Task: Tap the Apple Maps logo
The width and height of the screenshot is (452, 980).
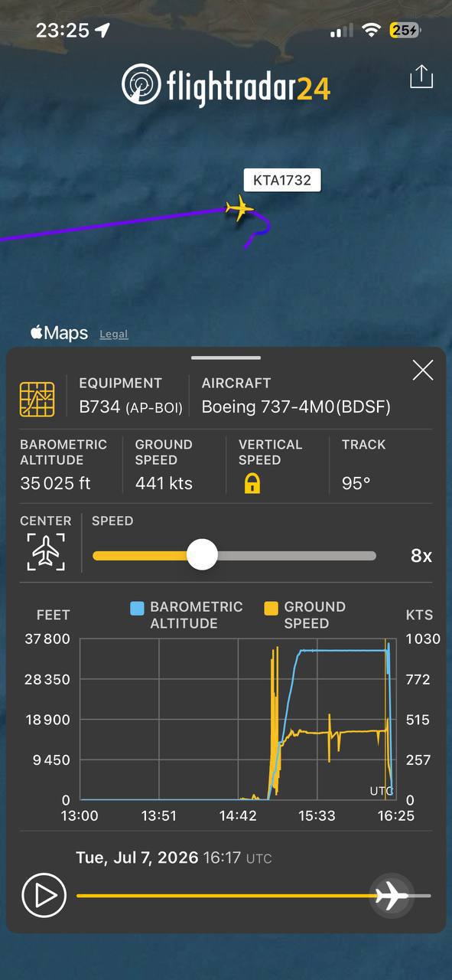Action: point(60,333)
